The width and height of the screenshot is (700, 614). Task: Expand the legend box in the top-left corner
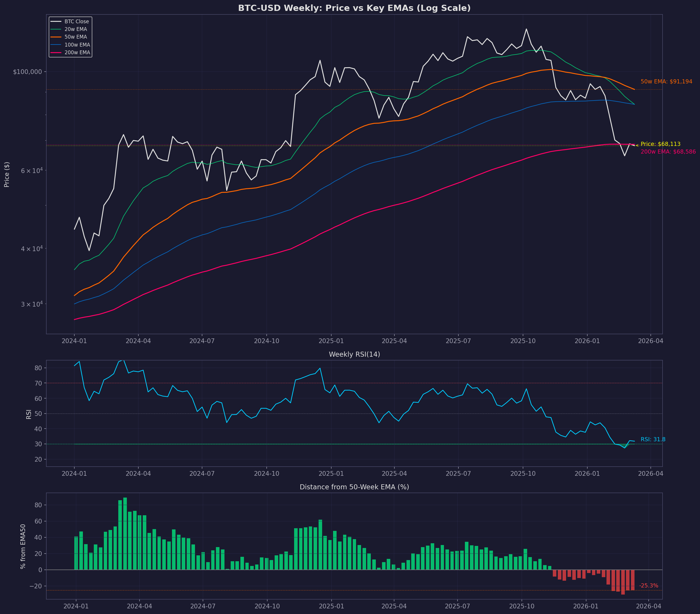(71, 37)
